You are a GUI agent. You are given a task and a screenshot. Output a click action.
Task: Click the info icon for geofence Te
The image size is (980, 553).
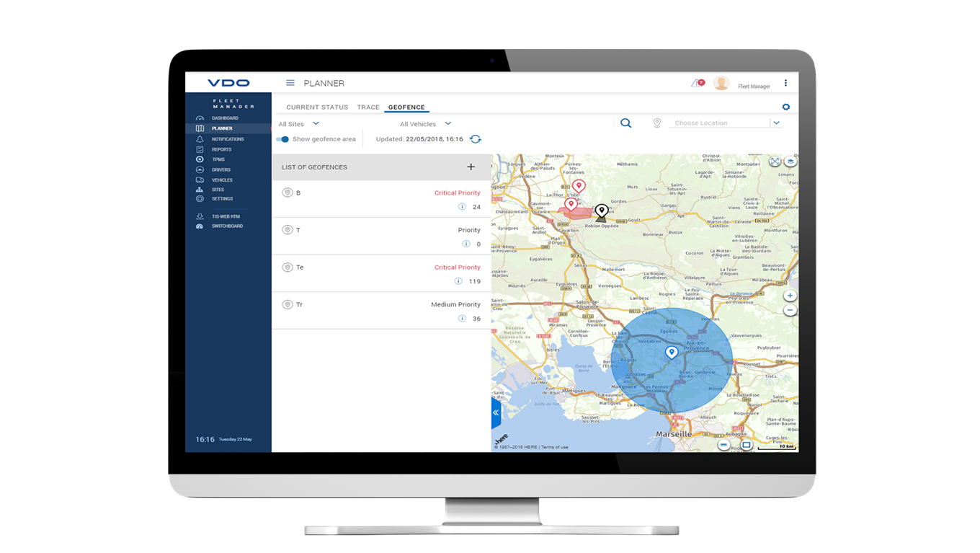pos(458,281)
